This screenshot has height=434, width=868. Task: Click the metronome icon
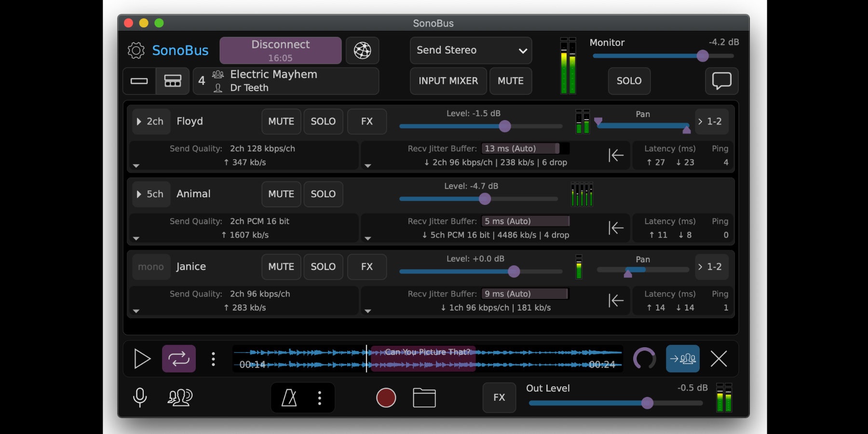tap(289, 398)
